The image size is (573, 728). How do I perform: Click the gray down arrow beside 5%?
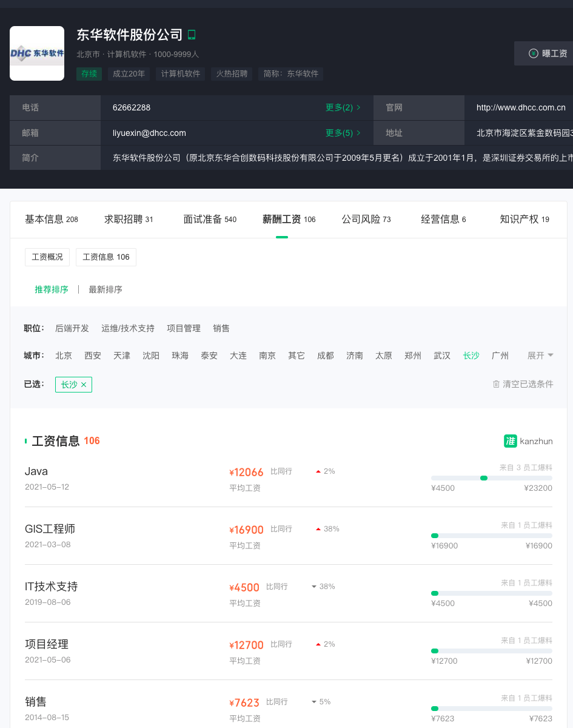coord(314,702)
